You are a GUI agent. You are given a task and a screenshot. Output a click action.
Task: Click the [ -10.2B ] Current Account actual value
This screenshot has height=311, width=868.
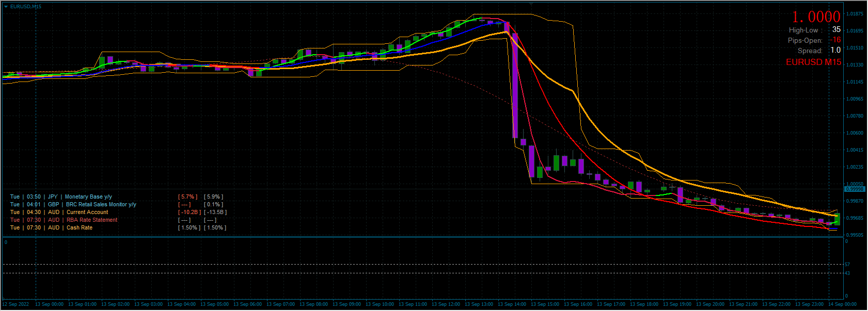tap(189, 212)
